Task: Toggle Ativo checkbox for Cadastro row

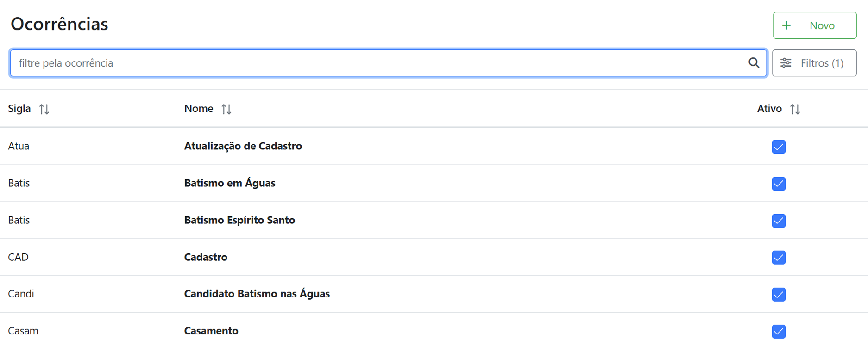Action: click(x=779, y=257)
